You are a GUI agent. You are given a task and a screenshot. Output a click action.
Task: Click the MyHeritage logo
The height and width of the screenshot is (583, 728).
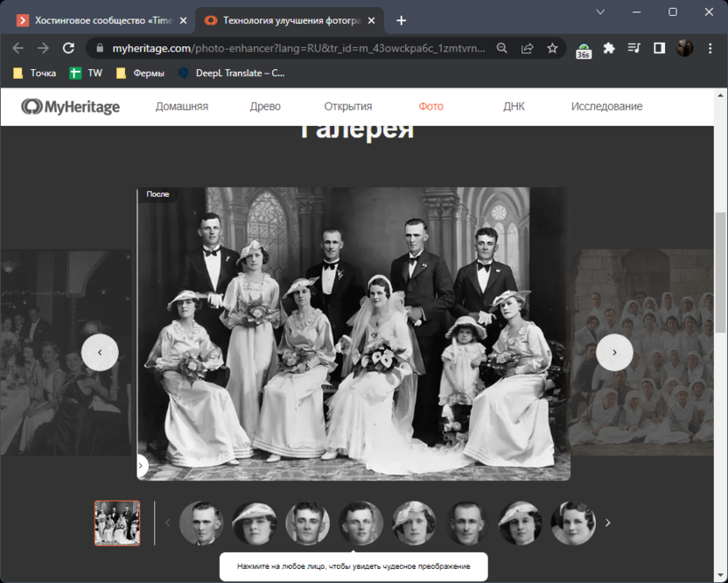tap(70, 107)
